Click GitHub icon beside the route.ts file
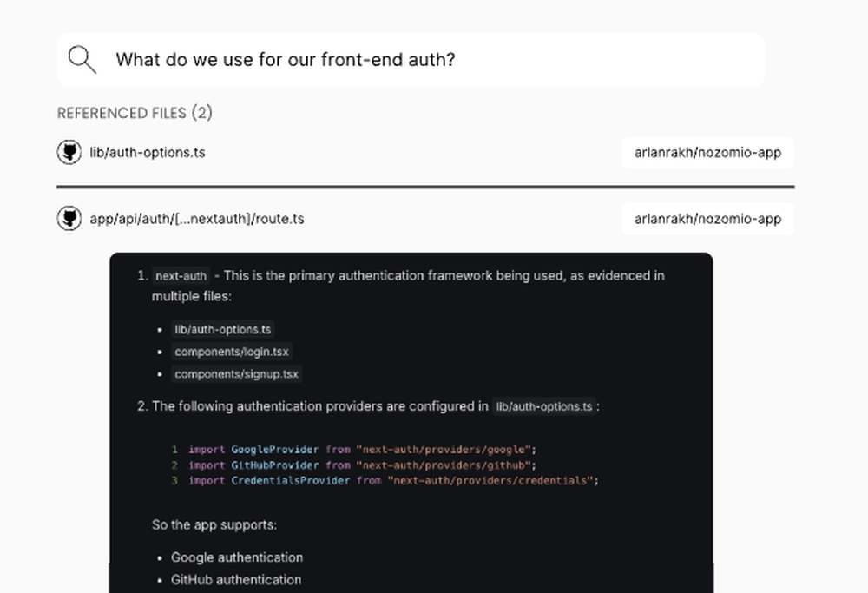 click(69, 219)
